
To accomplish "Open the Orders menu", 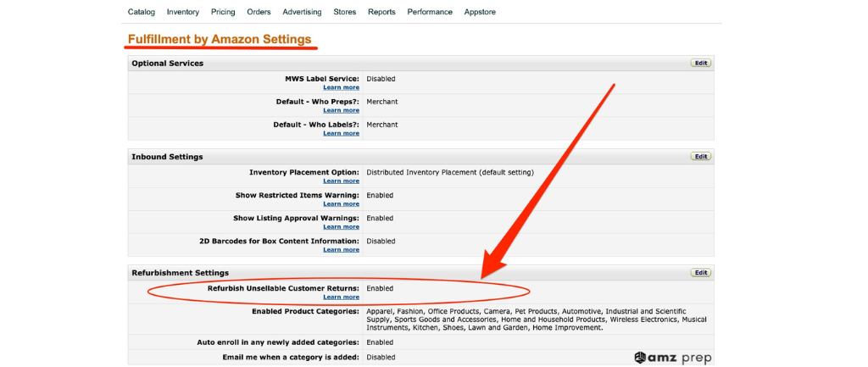I will pyautogui.click(x=259, y=12).
